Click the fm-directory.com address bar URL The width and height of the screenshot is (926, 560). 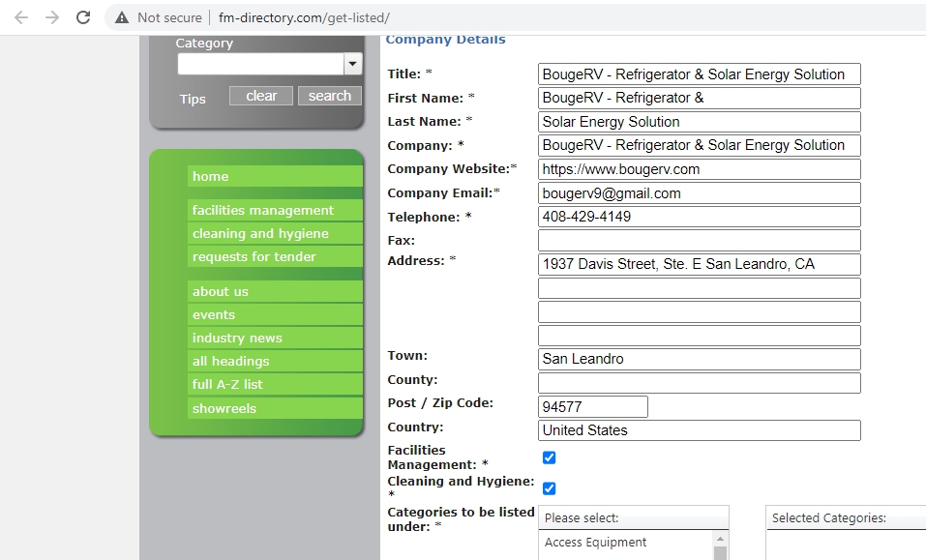pyautogui.click(x=304, y=17)
